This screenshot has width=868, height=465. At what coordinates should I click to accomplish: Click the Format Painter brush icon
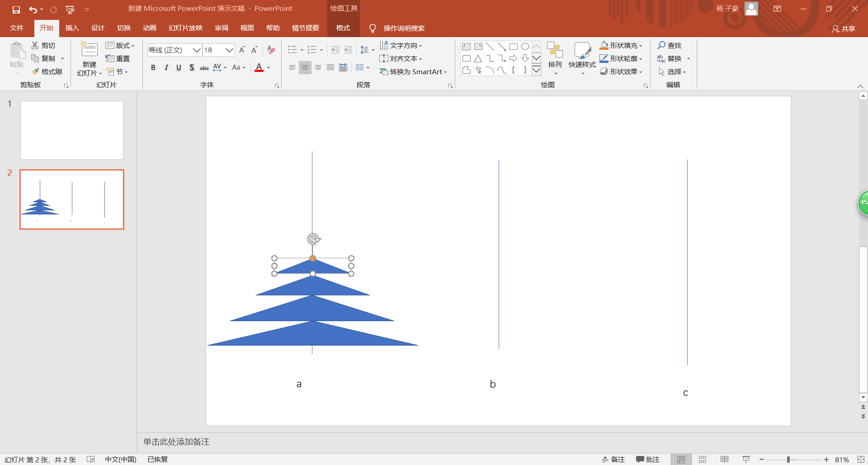(x=36, y=71)
